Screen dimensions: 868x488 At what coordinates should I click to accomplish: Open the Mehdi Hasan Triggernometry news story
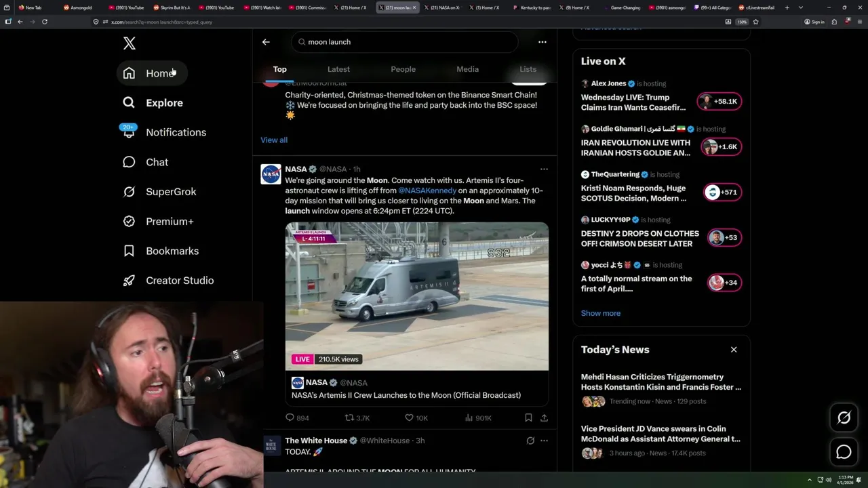pos(661,388)
